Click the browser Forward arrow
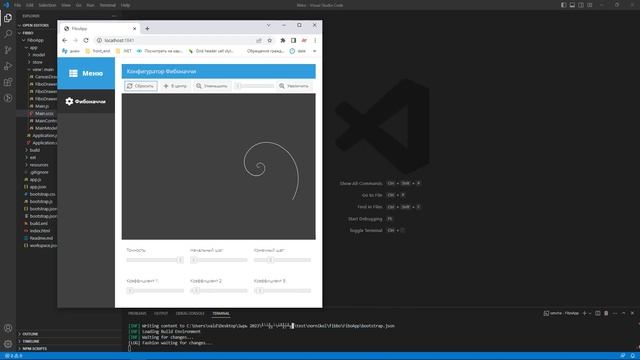This screenshot has height=360, width=640. [75, 40]
